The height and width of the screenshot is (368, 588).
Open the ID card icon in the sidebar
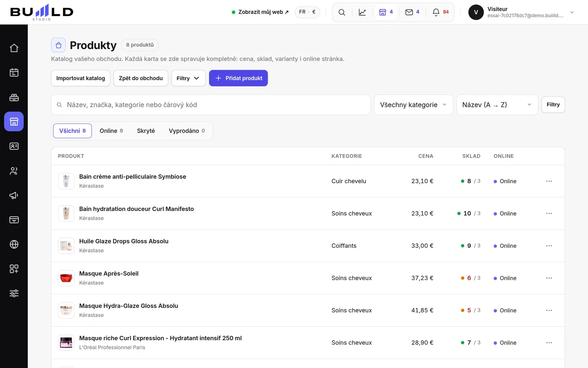14,146
